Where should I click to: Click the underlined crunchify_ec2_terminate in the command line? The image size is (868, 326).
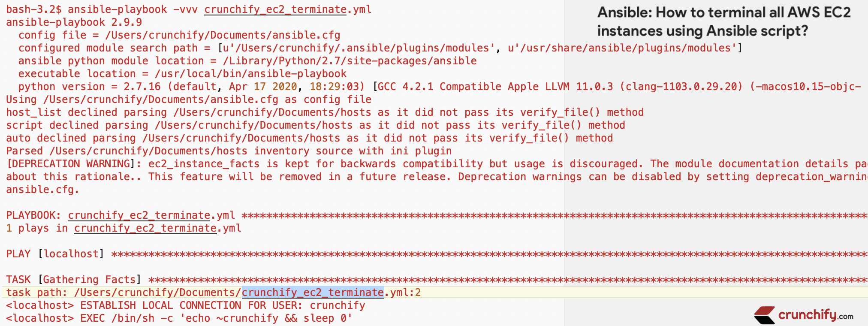[275, 9]
